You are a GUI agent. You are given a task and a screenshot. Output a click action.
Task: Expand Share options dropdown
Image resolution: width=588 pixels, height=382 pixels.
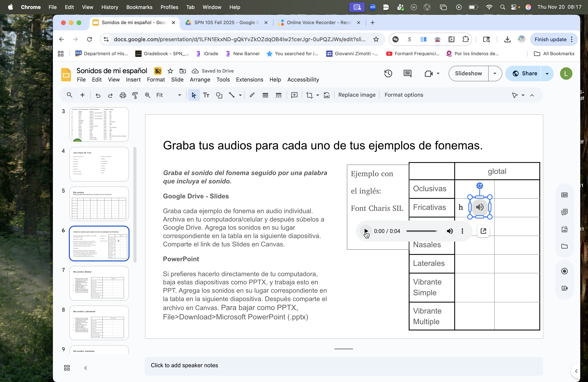pyautogui.click(x=547, y=73)
